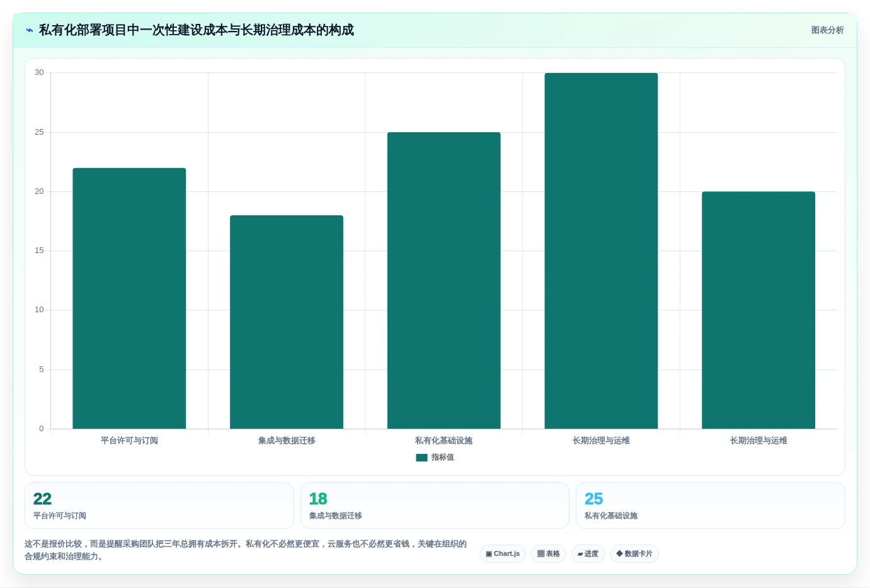This screenshot has width=870, height=588.
Task: Click the y-axis value 10
Action: point(39,310)
